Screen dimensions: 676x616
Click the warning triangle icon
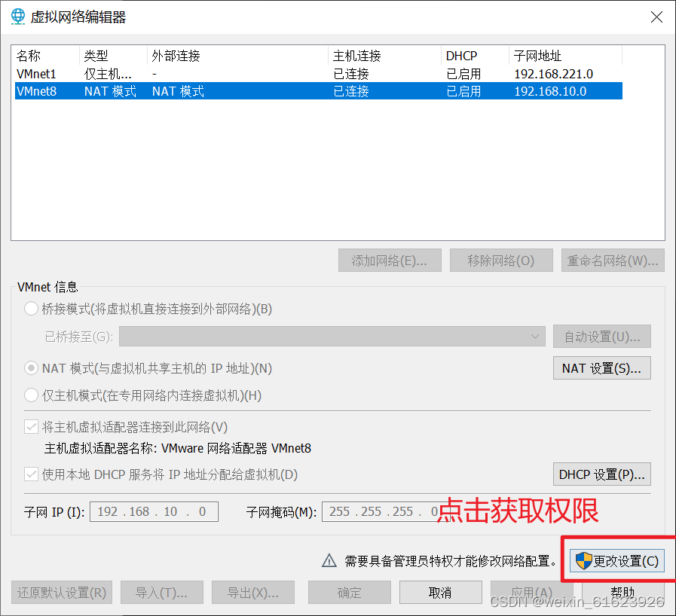[329, 560]
